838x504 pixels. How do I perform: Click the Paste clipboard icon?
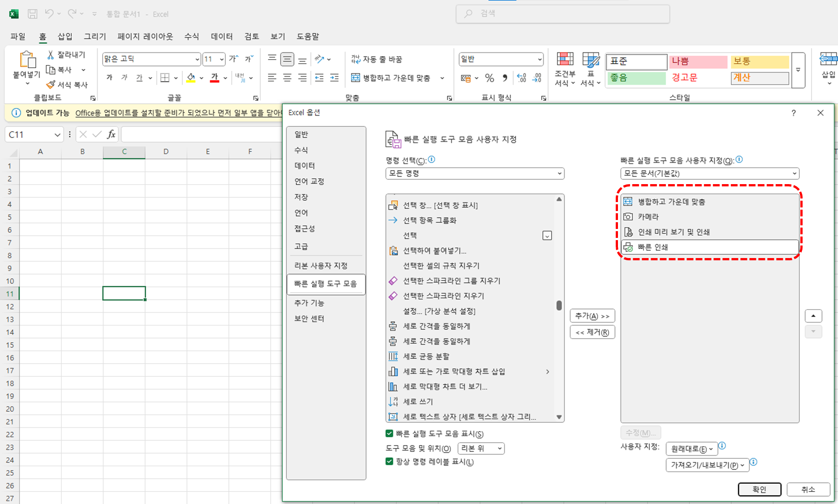pyautogui.click(x=27, y=60)
